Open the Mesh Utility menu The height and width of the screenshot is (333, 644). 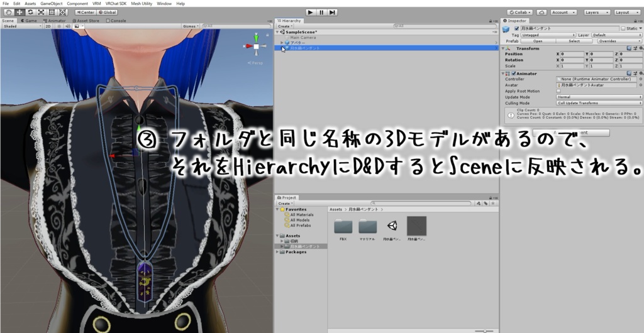pyautogui.click(x=142, y=4)
